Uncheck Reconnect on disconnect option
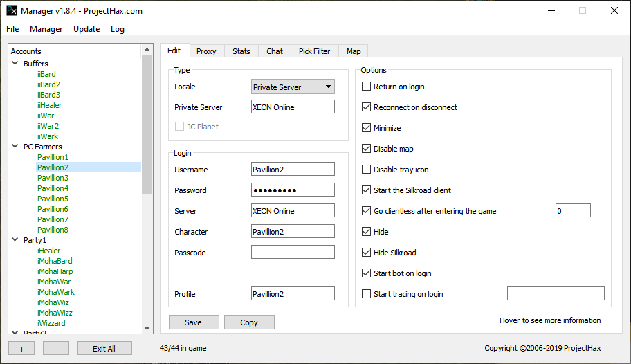 (367, 107)
